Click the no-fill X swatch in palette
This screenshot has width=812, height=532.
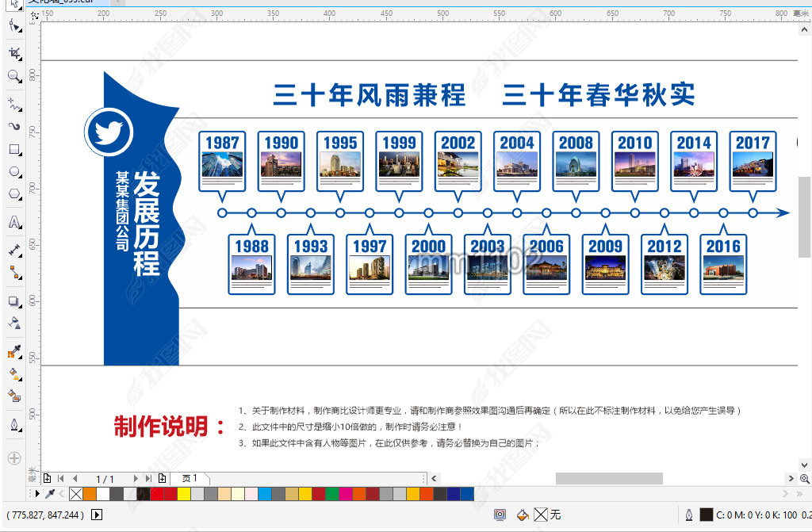[x=75, y=494]
